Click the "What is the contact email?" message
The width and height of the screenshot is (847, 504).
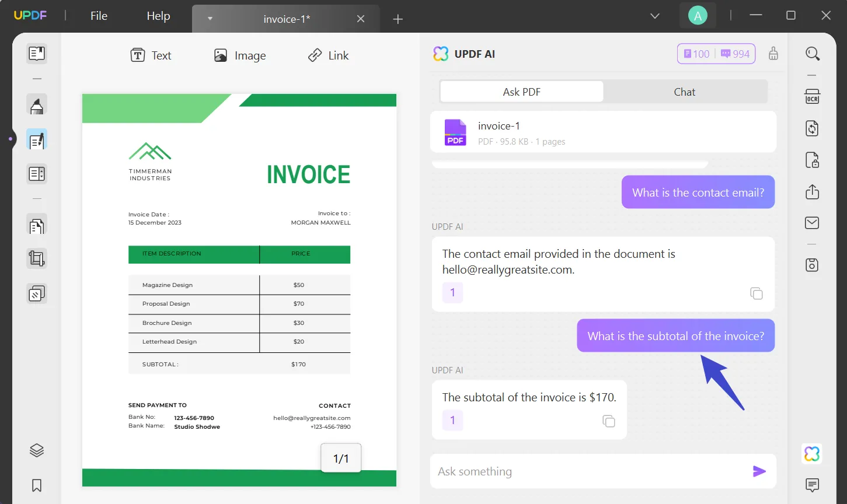pyautogui.click(x=698, y=192)
